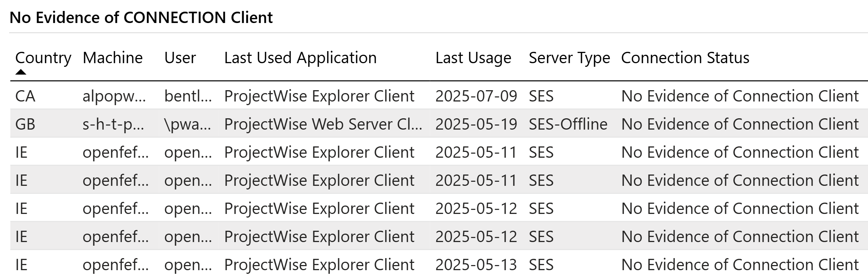Sort by the Machine column header
Viewport: 868px width, 276px height.
click(112, 58)
